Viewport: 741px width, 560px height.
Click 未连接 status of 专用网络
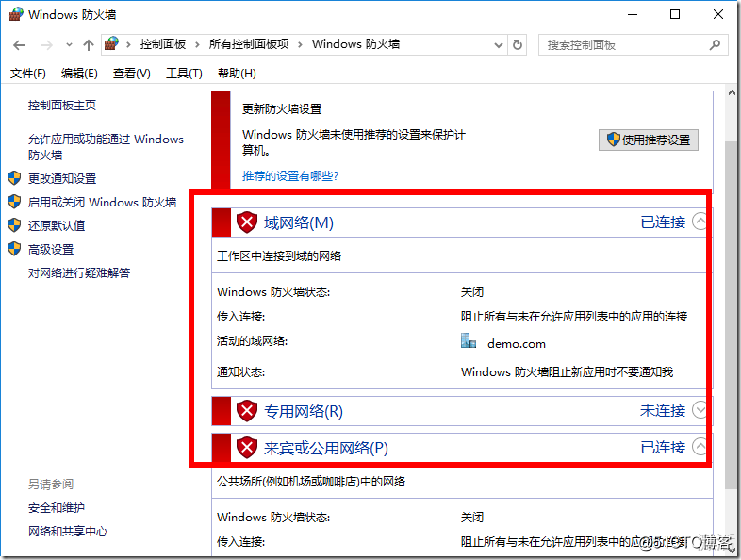pos(663,411)
